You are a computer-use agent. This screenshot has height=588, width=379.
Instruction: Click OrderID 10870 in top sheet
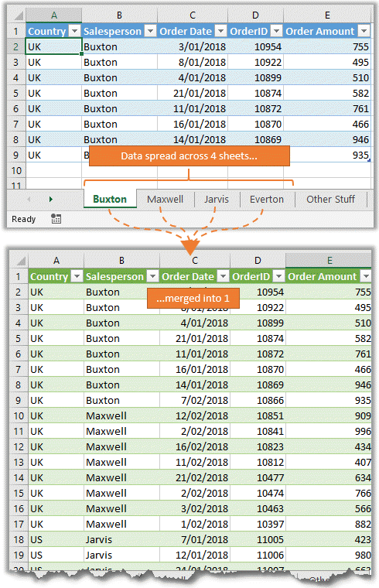(x=255, y=124)
